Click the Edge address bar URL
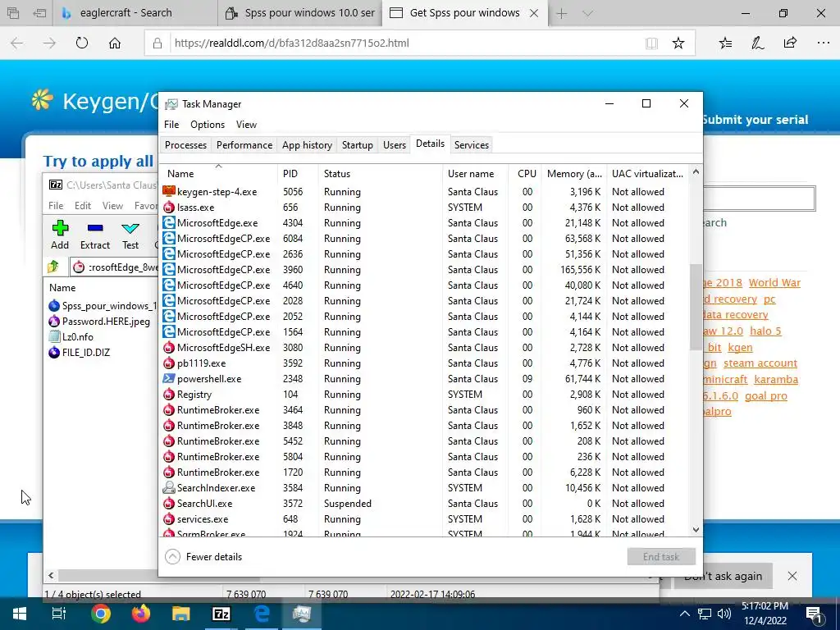This screenshot has width=840, height=630. click(292, 43)
